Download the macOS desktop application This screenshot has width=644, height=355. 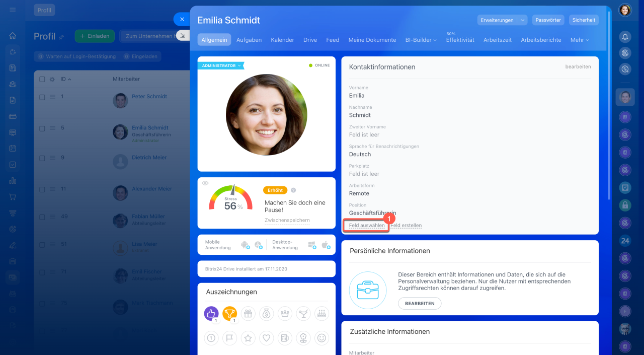[325, 245]
